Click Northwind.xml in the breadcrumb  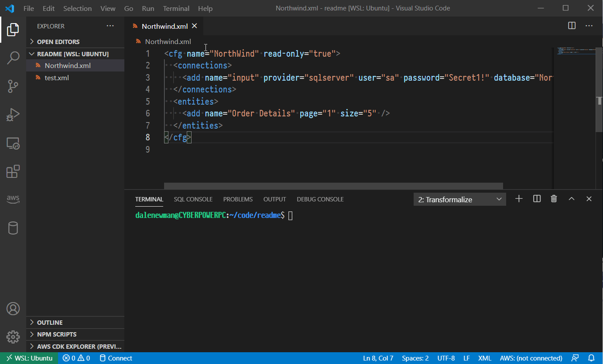(x=168, y=42)
